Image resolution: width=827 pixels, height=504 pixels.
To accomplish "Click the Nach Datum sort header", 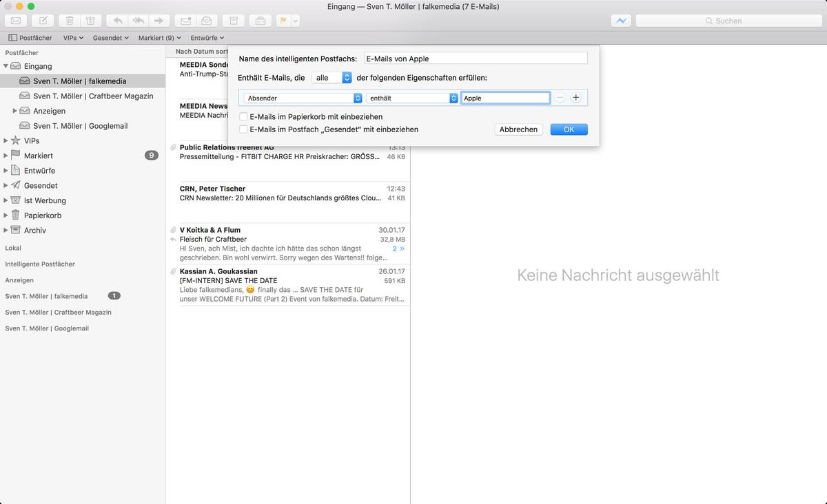I will coord(202,52).
